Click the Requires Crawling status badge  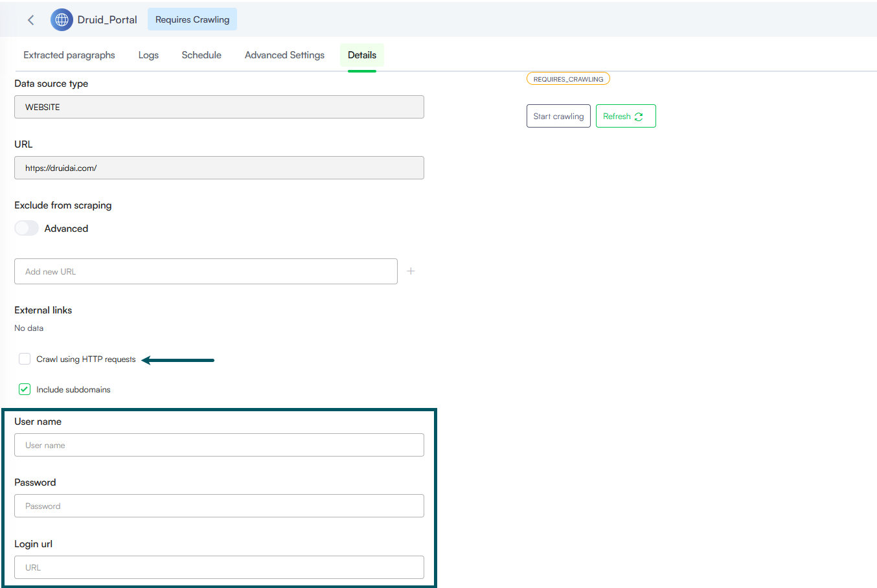(x=192, y=19)
